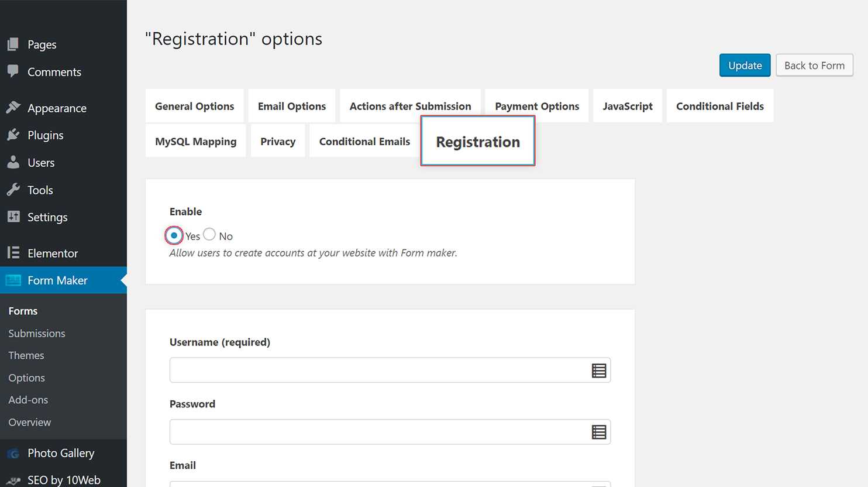Focus the Username (required) input field
Viewport: 868px width, 487px height.
[x=390, y=370]
